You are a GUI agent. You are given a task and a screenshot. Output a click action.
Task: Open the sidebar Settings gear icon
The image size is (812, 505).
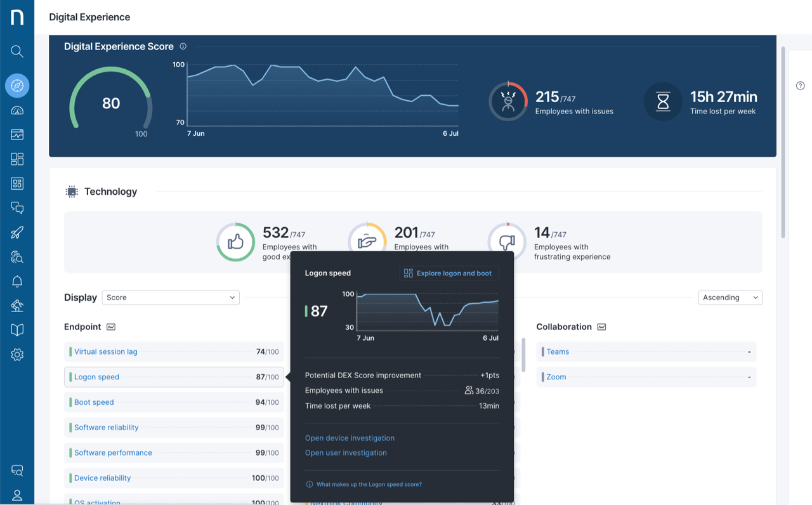[17, 354]
